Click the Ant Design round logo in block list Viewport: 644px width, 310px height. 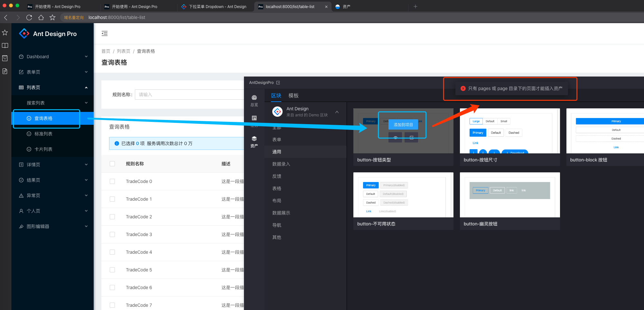(277, 112)
